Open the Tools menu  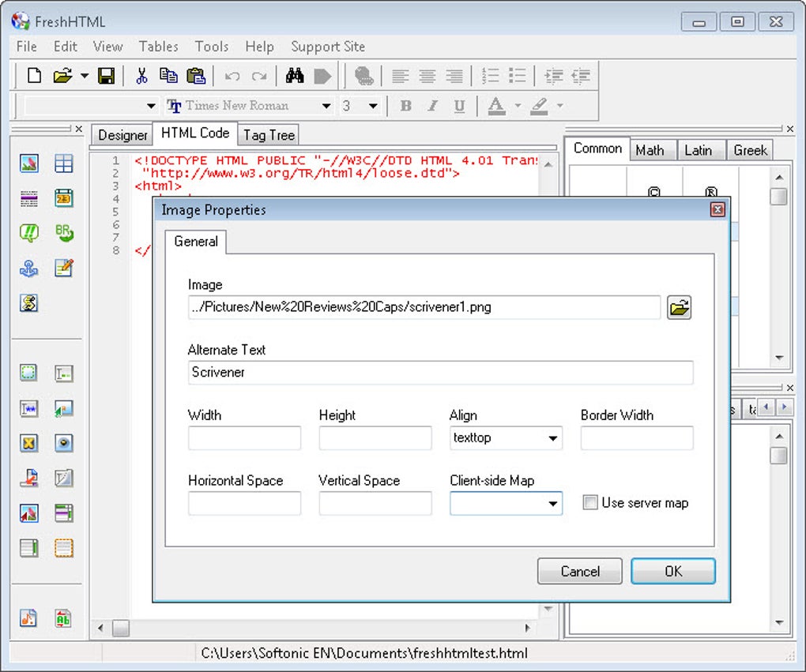(x=211, y=47)
